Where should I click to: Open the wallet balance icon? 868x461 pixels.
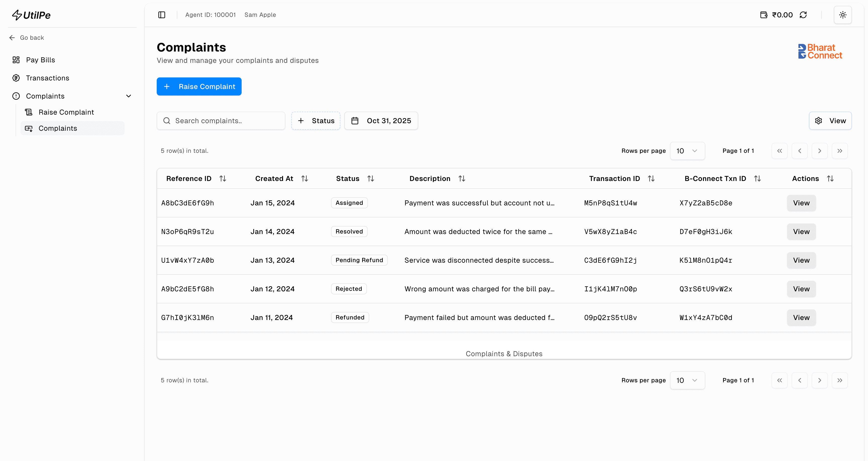coord(763,15)
